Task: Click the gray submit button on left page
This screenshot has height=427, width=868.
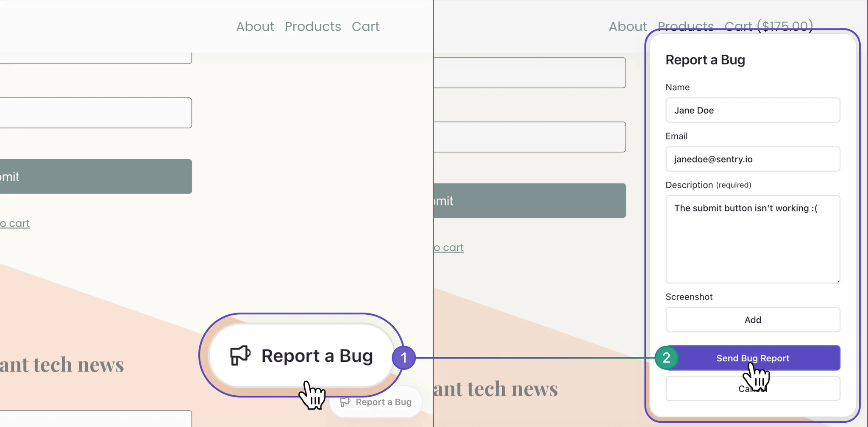Action: click(x=96, y=177)
